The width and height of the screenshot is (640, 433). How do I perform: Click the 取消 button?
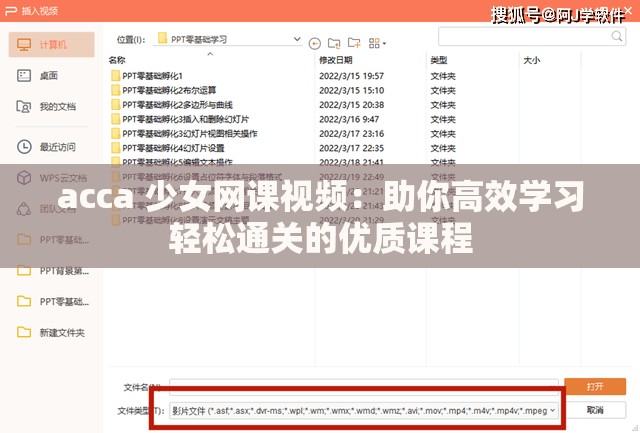point(595,410)
